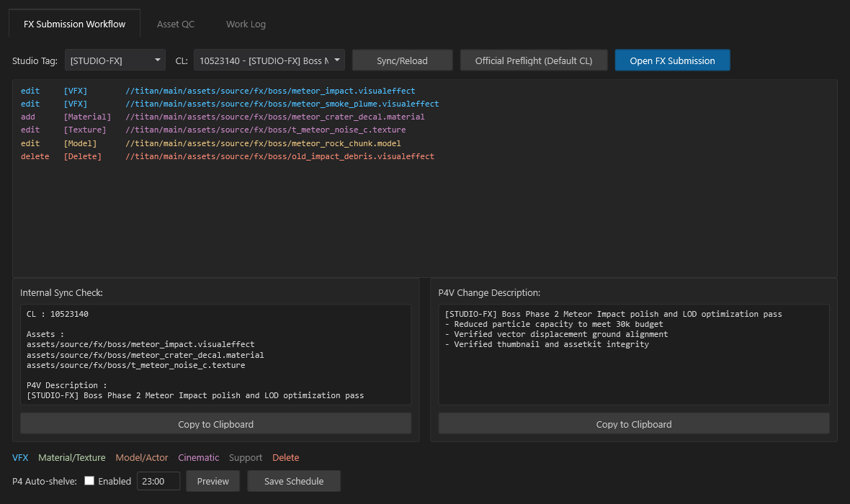The width and height of the screenshot is (850, 504).
Task: Click the [Model] tag in file list
Action: tap(80, 143)
